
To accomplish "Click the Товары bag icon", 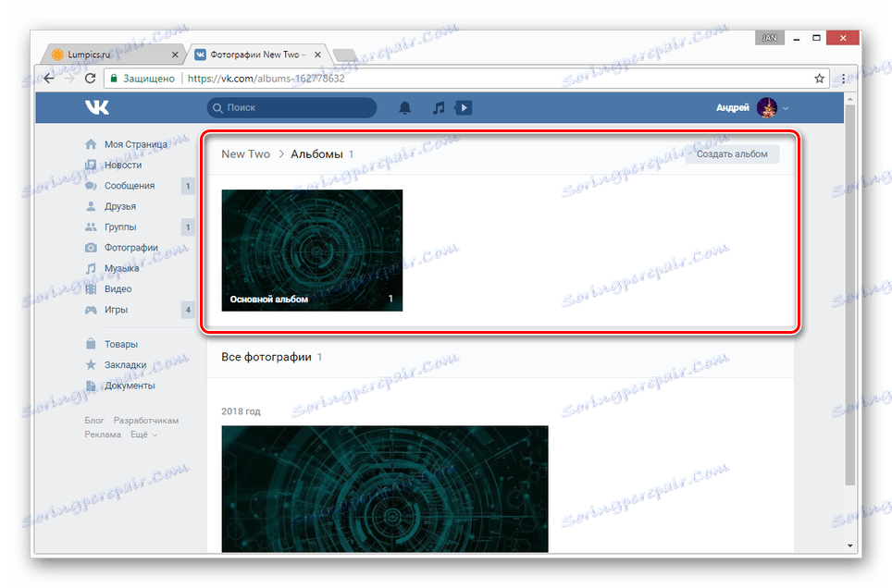I will pyautogui.click(x=91, y=344).
